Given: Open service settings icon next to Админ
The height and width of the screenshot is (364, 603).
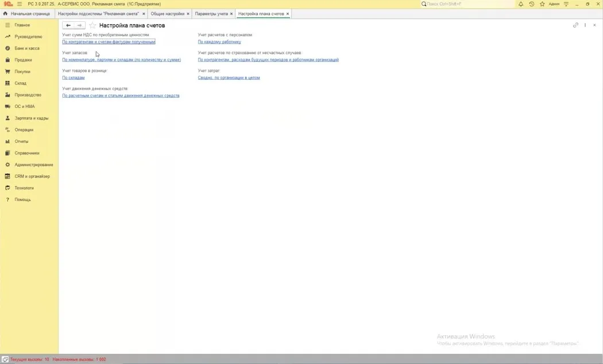Looking at the screenshot, I should 566,4.
